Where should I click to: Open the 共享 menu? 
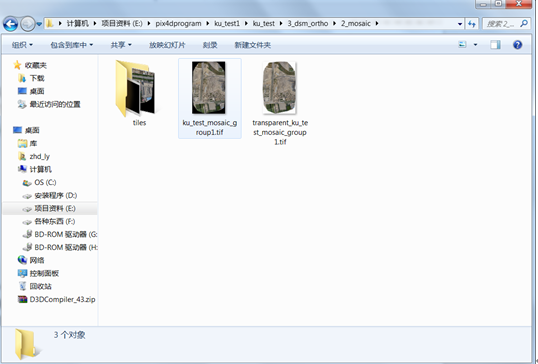[121, 45]
